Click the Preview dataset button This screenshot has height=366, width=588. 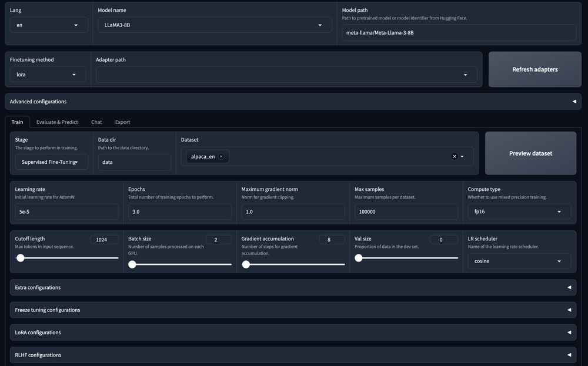530,153
